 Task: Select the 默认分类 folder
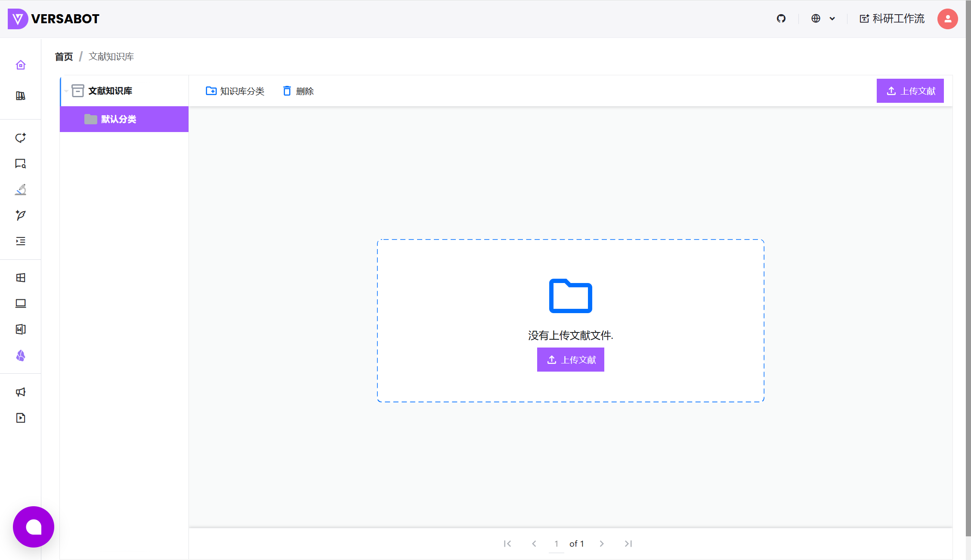point(119,119)
